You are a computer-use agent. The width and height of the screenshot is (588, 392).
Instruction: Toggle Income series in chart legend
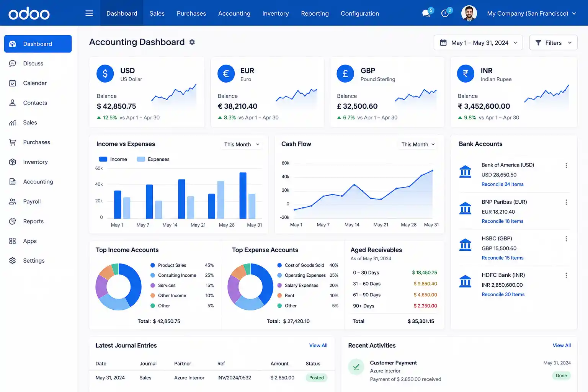click(x=113, y=159)
